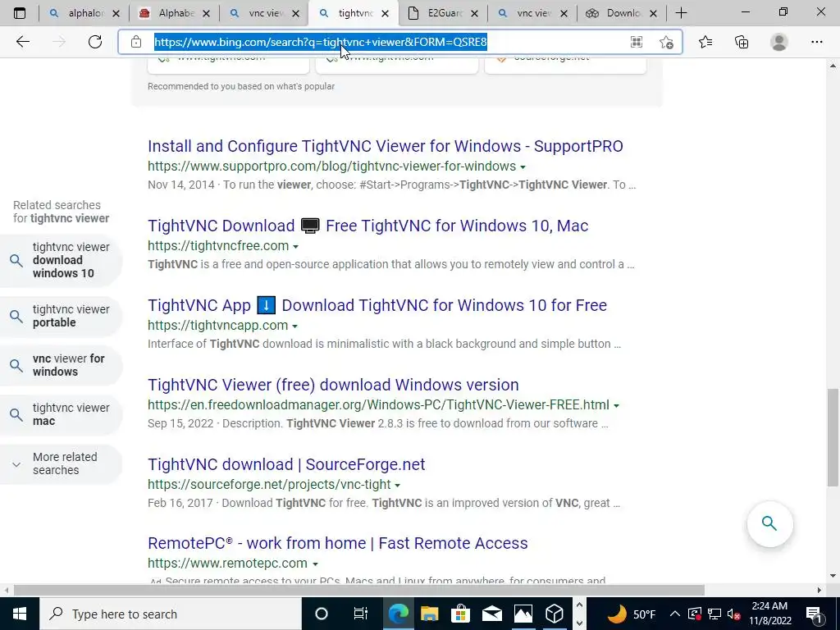Viewport: 840px width, 630px height.
Task: Open TightVNC download SourceForge.net link
Action: point(286,464)
